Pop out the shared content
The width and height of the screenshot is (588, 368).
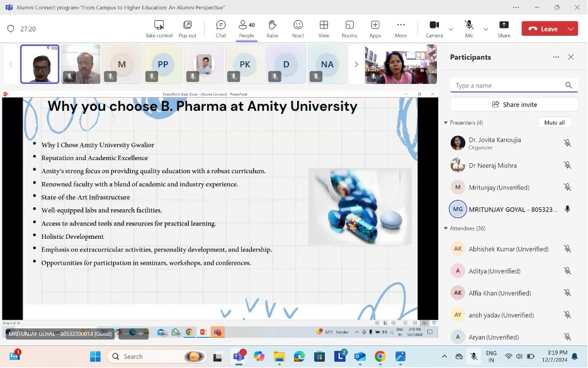[x=188, y=29]
